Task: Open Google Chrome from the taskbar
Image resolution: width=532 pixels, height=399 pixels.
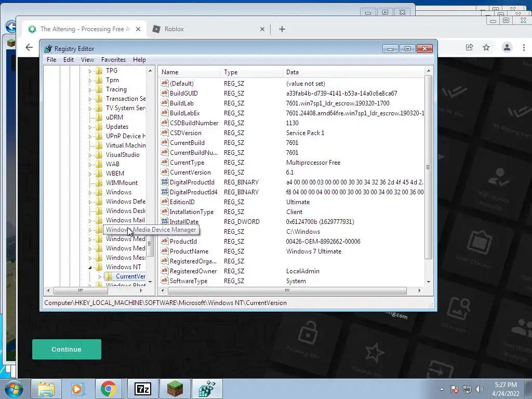Action: (x=109, y=389)
